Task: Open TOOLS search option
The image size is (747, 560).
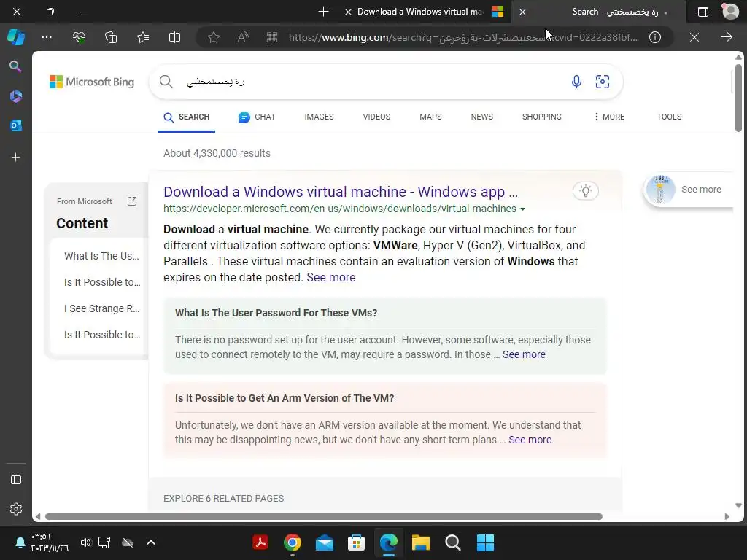Action: tap(669, 117)
